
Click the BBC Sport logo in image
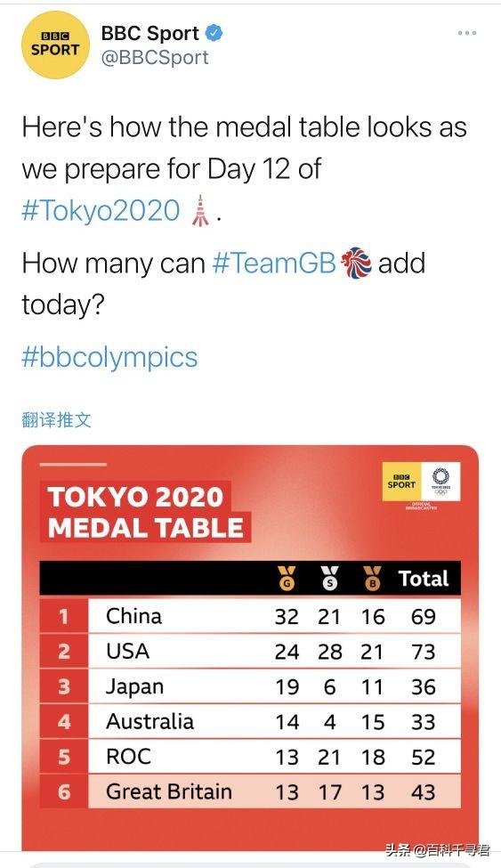(x=401, y=482)
